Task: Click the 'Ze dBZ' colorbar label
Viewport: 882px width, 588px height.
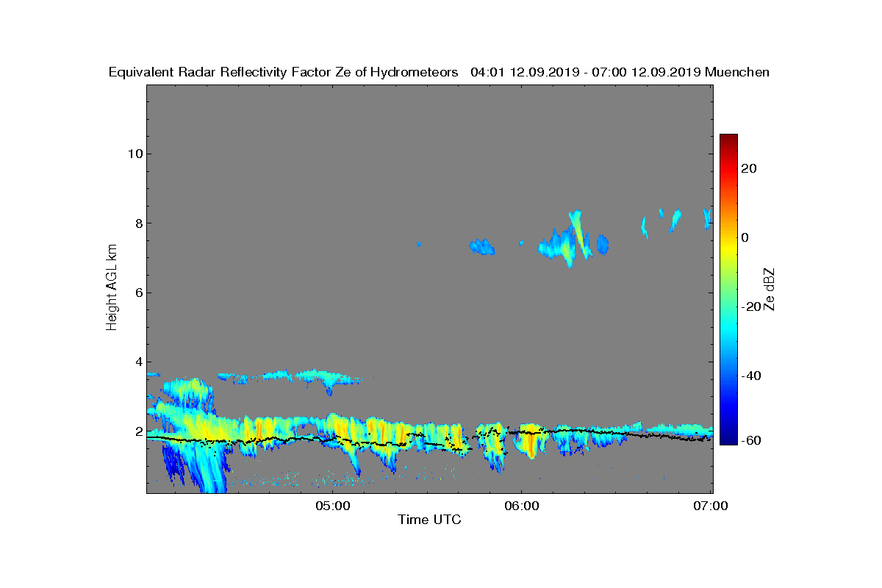Action: 770,289
